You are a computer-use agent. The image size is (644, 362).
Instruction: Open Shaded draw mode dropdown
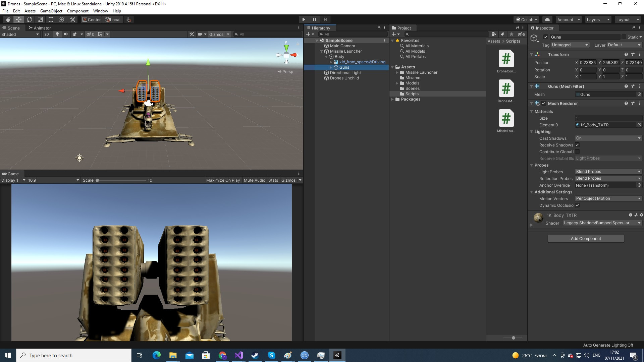pyautogui.click(x=20, y=34)
